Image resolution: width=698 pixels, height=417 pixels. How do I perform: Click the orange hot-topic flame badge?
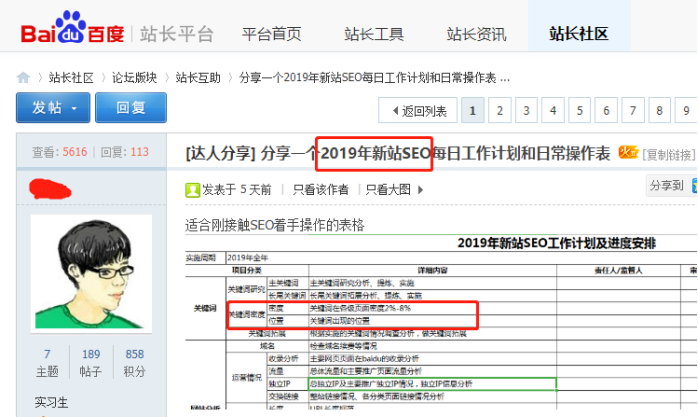(628, 153)
